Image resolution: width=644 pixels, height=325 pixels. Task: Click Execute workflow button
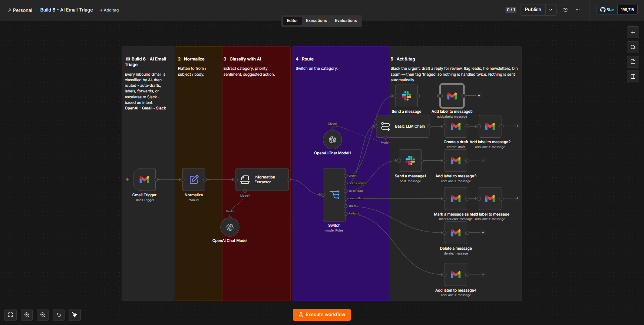point(322,315)
